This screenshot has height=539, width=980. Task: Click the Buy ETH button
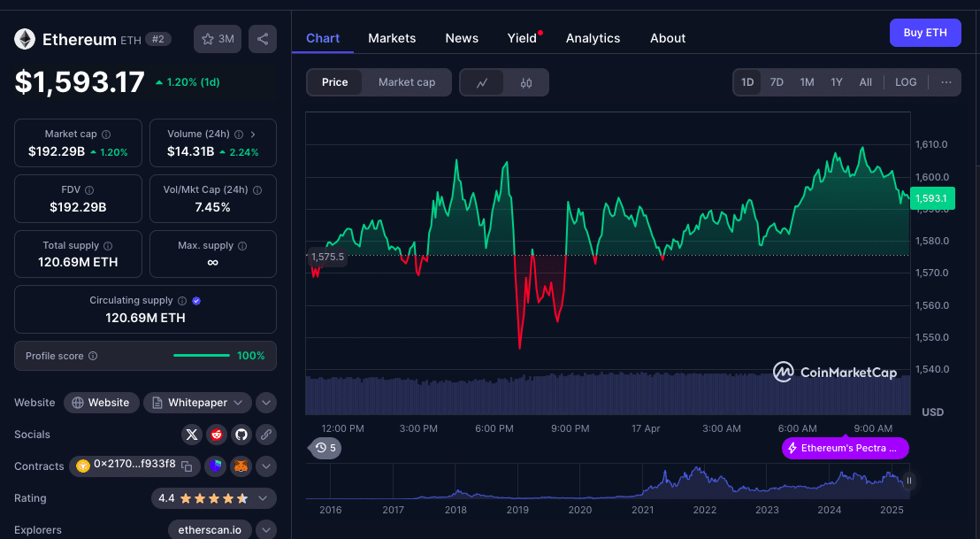click(925, 33)
